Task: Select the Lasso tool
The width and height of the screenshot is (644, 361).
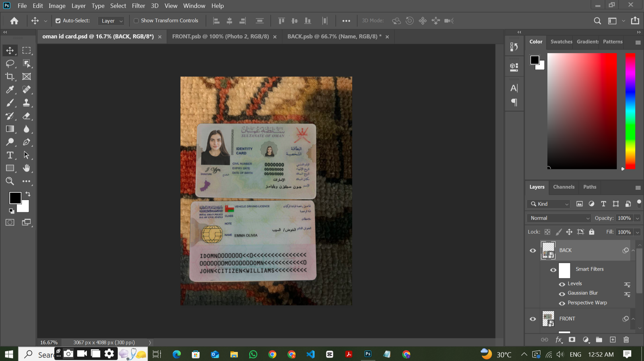Action: (10, 64)
